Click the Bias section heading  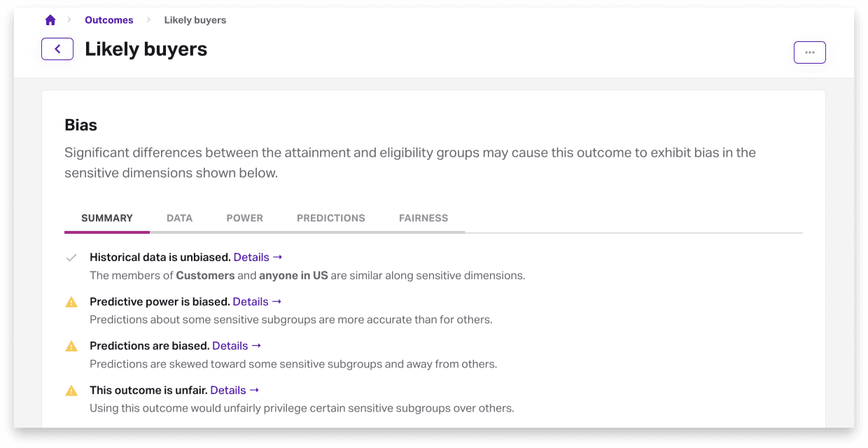point(80,125)
